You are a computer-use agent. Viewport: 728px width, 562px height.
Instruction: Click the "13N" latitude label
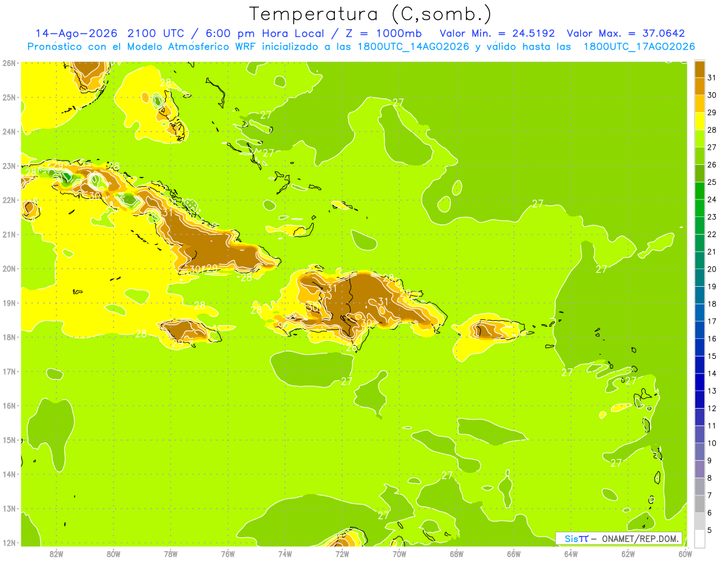click(9, 508)
